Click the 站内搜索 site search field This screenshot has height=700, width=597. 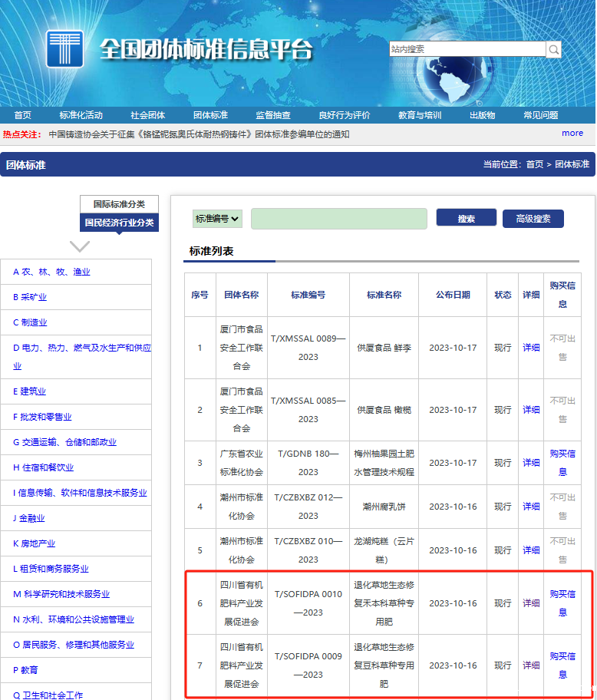[467, 49]
